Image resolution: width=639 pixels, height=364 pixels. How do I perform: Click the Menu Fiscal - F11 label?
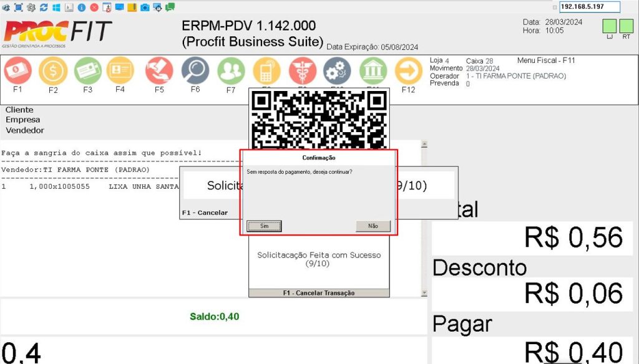click(546, 60)
